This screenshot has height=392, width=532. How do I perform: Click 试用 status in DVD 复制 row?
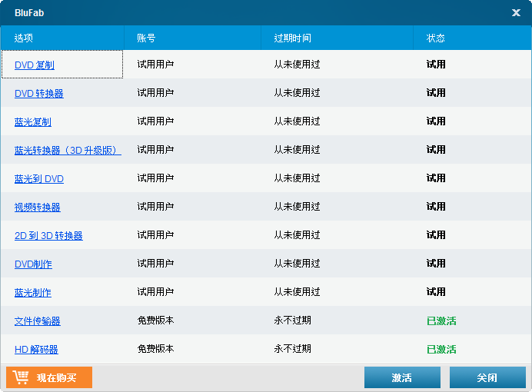pos(436,64)
